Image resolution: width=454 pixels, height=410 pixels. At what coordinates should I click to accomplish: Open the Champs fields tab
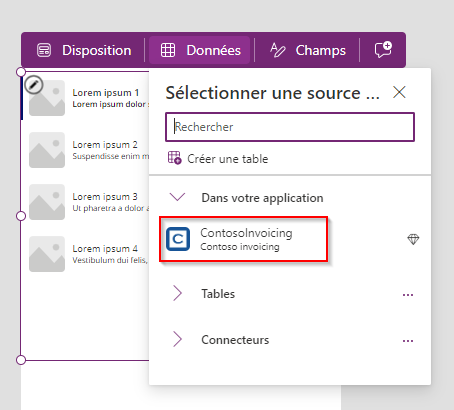[307, 50]
